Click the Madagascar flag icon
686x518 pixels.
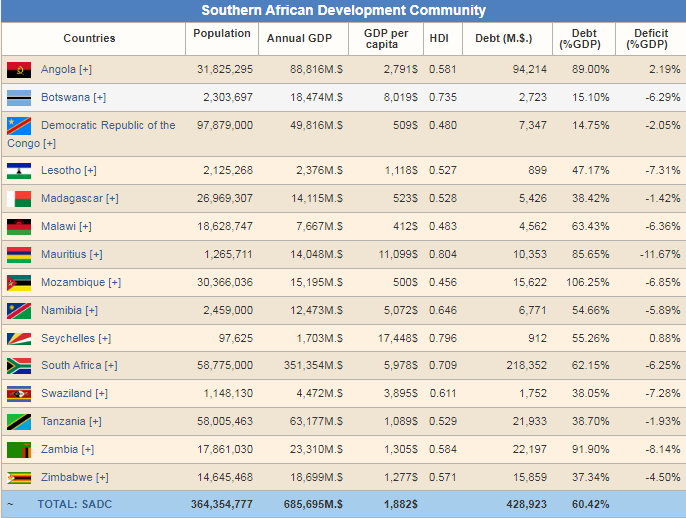pos(19,199)
